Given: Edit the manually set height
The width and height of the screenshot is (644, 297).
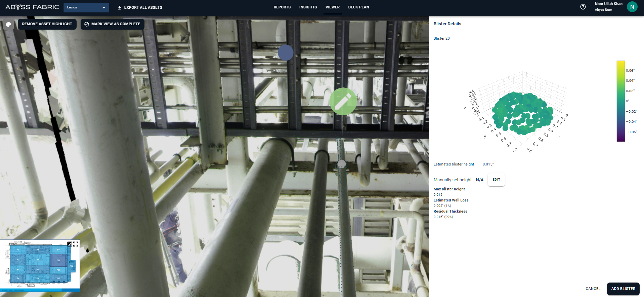Looking at the screenshot, I should (496, 180).
